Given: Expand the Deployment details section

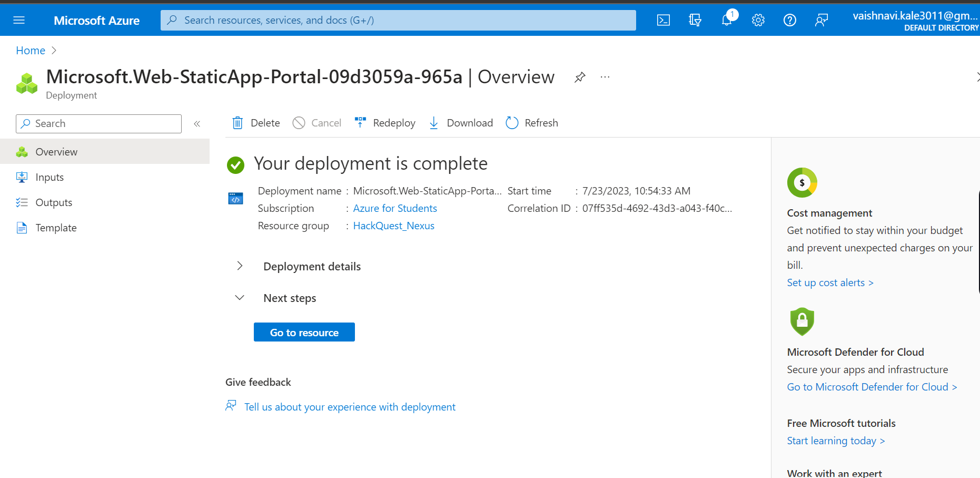Looking at the screenshot, I should [240, 266].
